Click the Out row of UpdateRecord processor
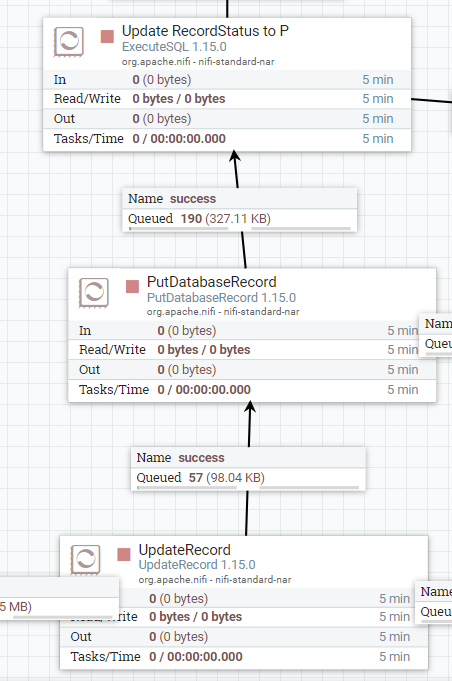This screenshot has width=452, height=681. click(x=244, y=637)
